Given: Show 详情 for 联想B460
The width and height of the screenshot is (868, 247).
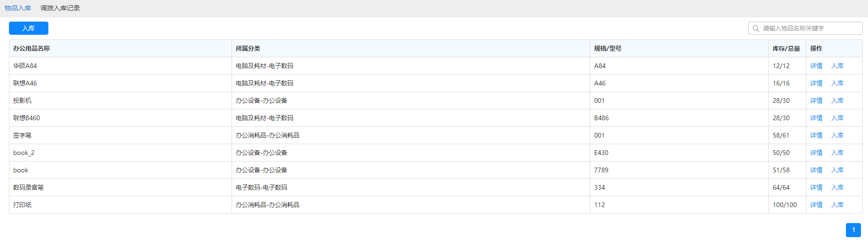Looking at the screenshot, I should [816, 118].
